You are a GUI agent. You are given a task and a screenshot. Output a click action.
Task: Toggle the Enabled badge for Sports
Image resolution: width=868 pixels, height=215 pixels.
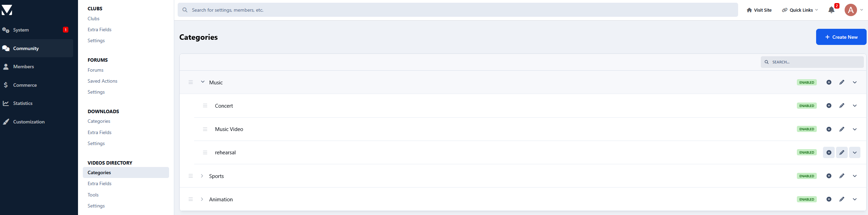click(806, 176)
